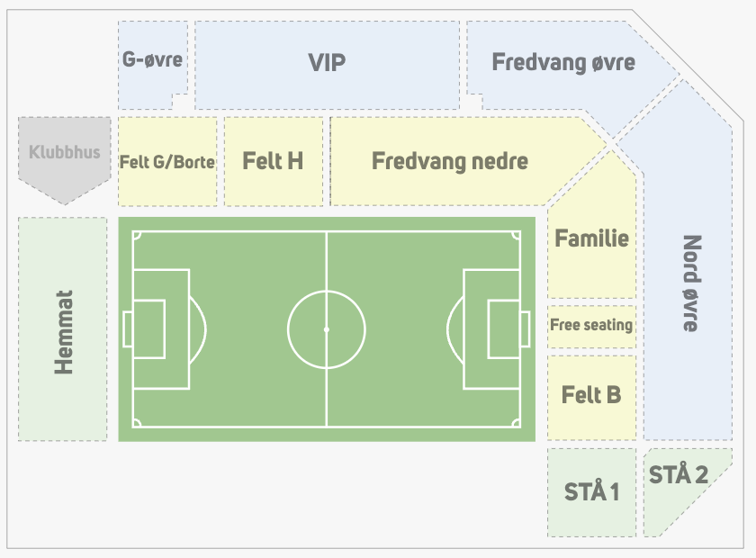Choose the G-øvre seating block

pos(152,63)
